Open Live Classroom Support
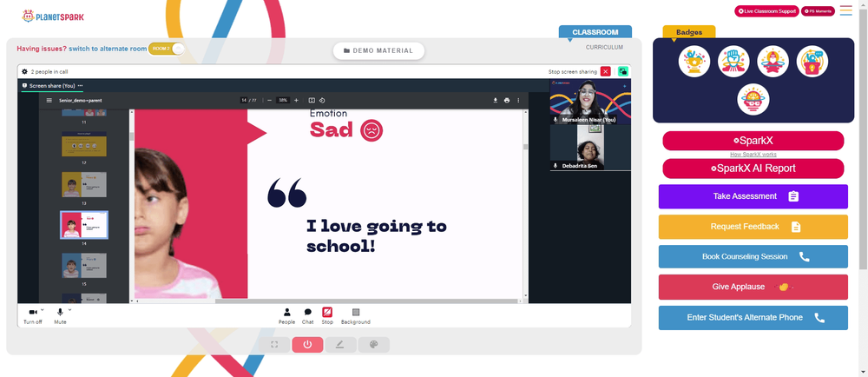The width and height of the screenshot is (868, 377). (x=766, y=11)
